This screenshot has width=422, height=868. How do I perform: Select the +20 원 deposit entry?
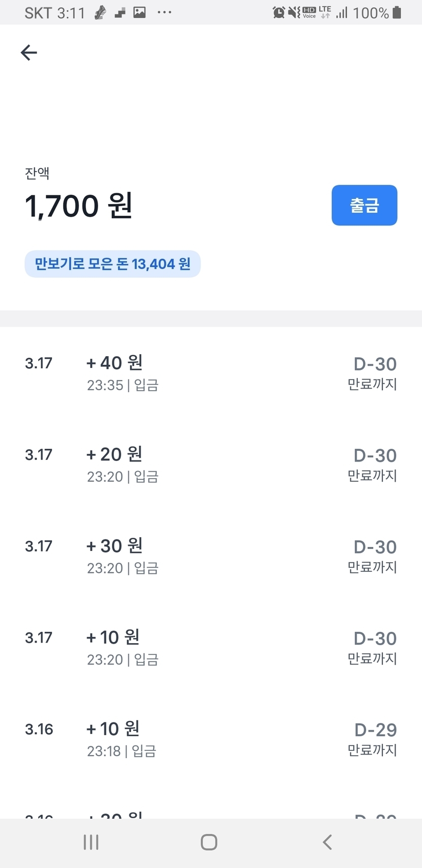[x=122, y=464]
